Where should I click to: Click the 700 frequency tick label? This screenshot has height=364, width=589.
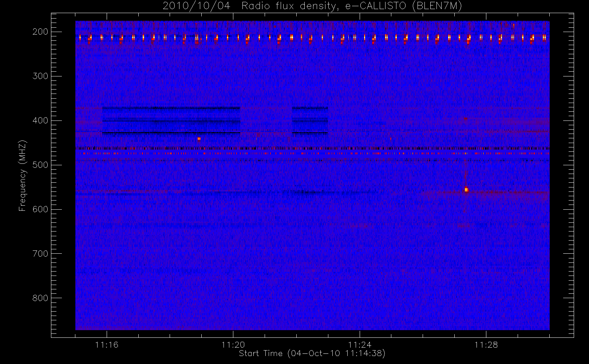40,254
